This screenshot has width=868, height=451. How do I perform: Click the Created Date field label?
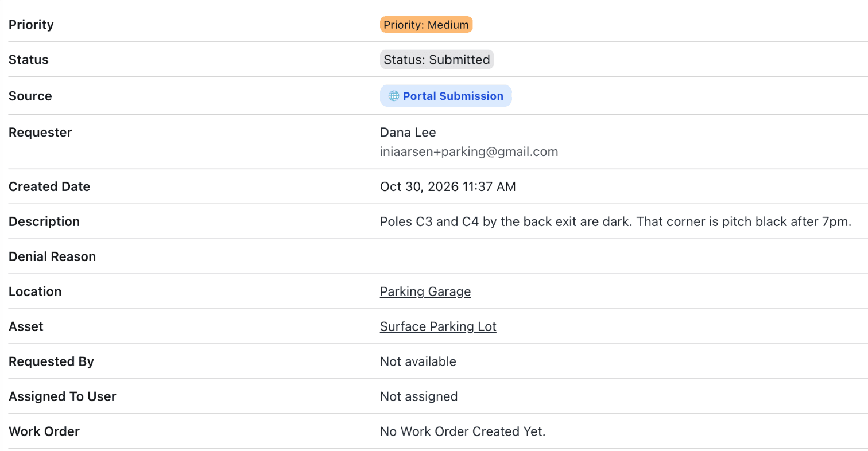coord(49,186)
